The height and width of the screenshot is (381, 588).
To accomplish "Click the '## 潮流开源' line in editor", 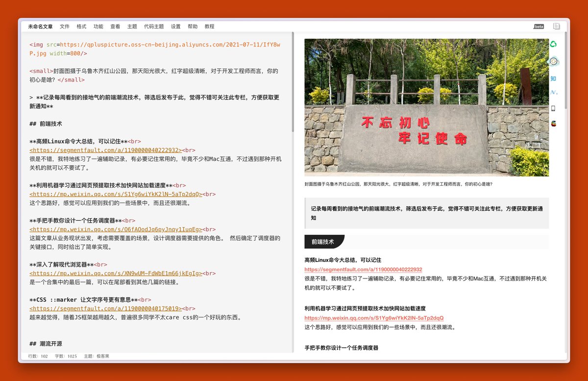I will click(46, 344).
